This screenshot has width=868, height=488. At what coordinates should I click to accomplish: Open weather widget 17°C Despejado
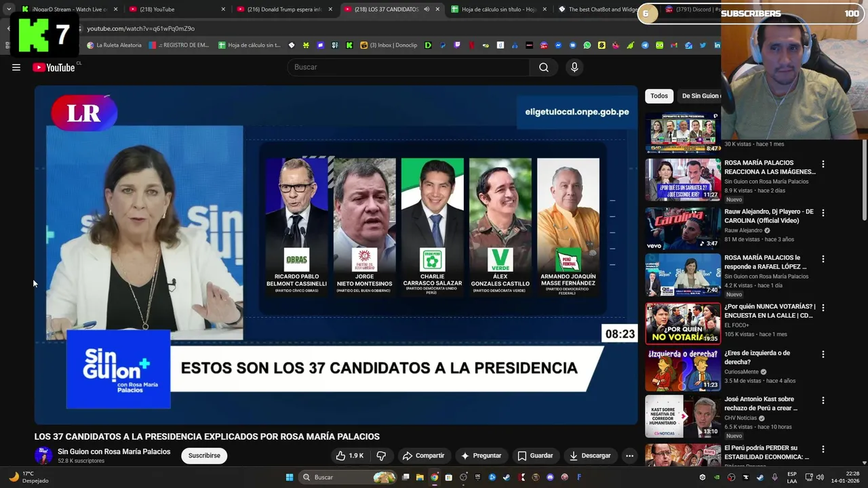28,477
